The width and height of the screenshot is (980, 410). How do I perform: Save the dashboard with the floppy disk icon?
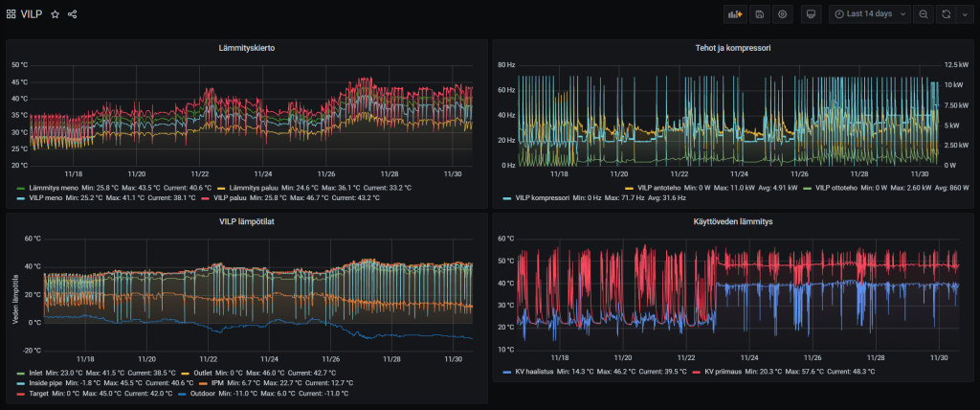[759, 14]
